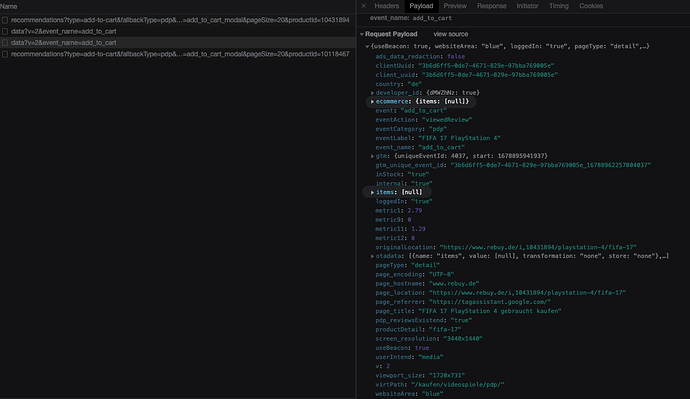This screenshot has height=399, width=690.
Task: Click the originalLocation URL value
Action: click(x=538, y=247)
